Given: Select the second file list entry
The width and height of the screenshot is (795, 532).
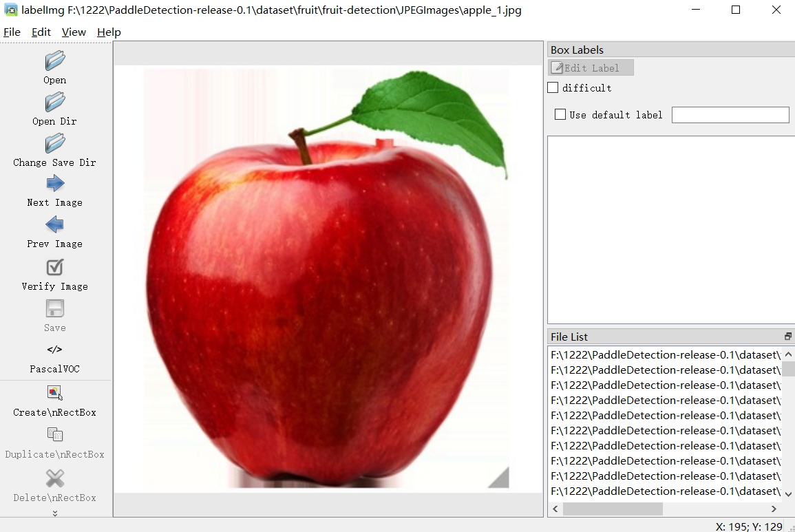Looking at the screenshot, I should pos(665,370).
